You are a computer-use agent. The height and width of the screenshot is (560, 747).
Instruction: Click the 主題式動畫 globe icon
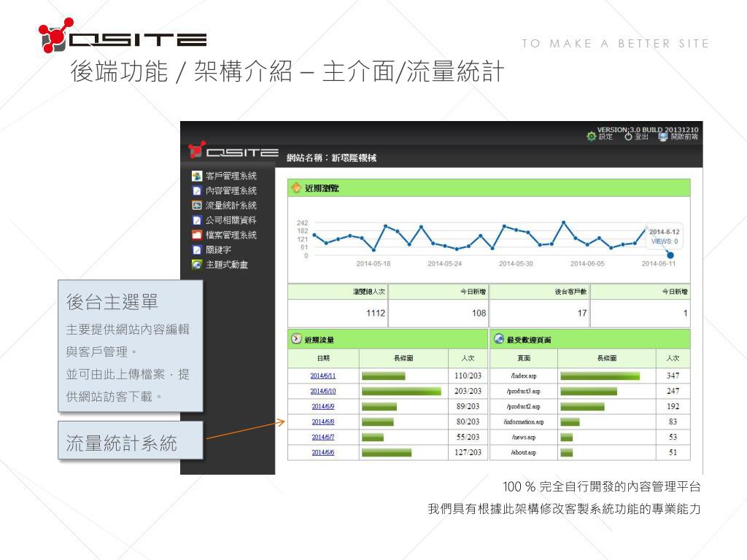(x=197, y=265)
